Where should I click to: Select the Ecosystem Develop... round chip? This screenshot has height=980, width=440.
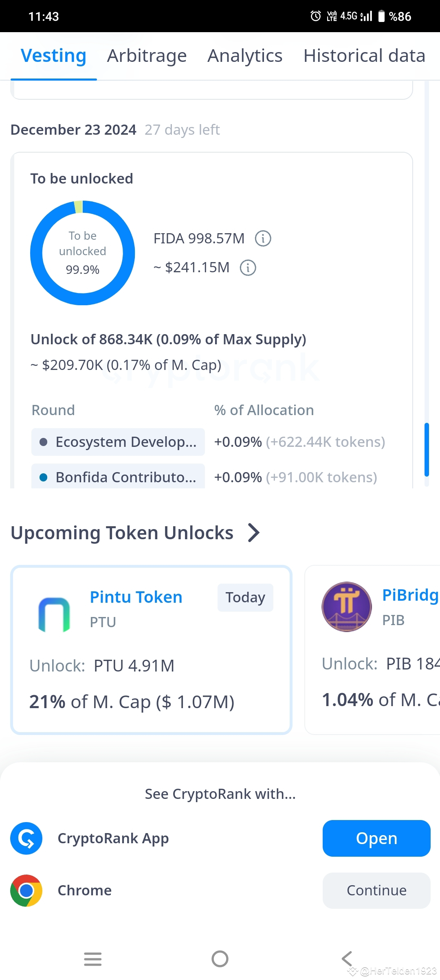pyautogui.click(x=118, y=442)
